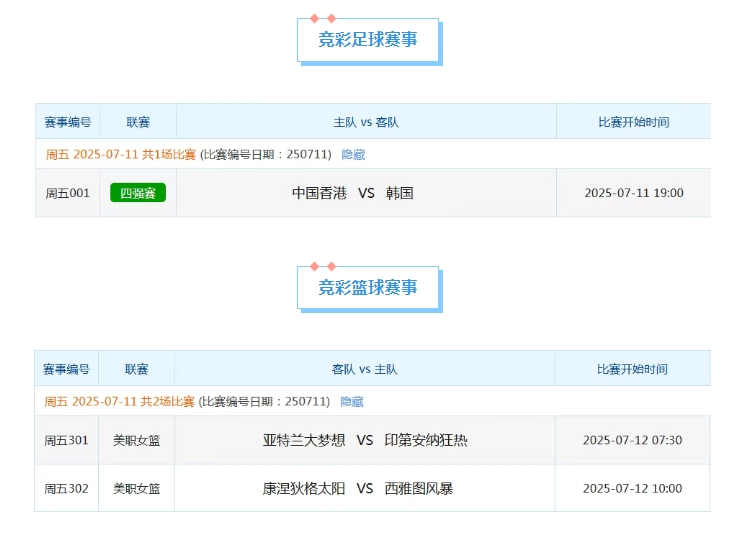Click 美职女篮 league in row 周五302
748x536 pixels.
coord(136,489)
